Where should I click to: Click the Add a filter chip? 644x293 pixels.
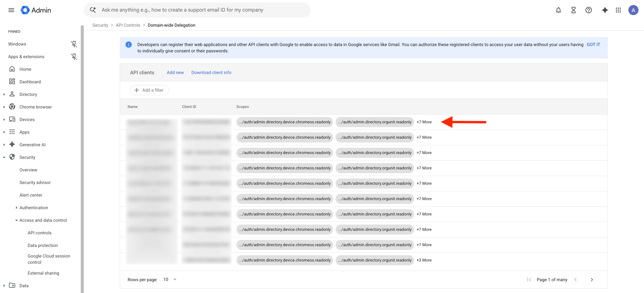click(149, 90)
